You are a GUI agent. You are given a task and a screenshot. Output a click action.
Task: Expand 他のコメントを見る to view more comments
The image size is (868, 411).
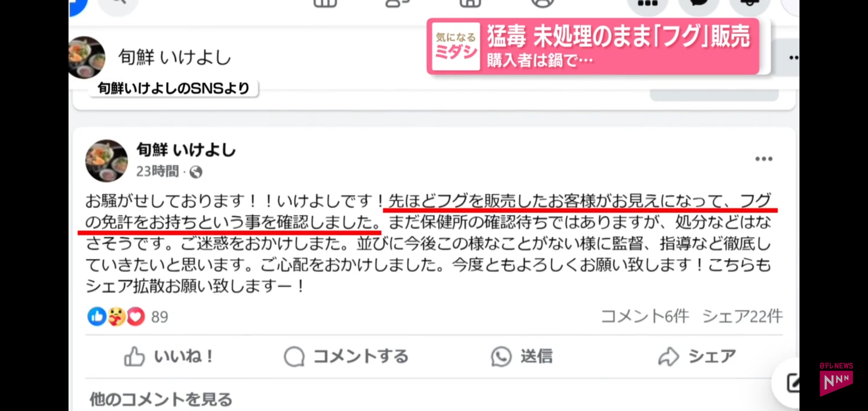[x=161, y=399]
